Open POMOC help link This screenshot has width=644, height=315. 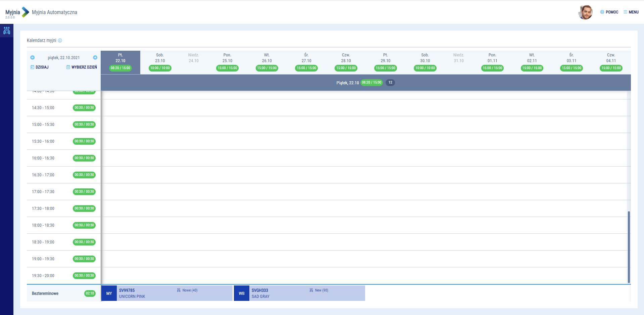tap(609, 12)
